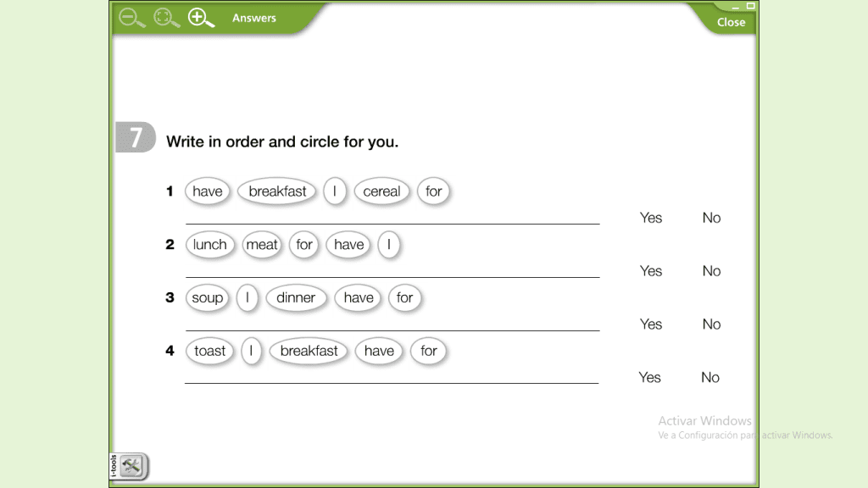Click the fit-to-screen magnifier icon
The image size is (868, 488).
(x=165, y=18)
